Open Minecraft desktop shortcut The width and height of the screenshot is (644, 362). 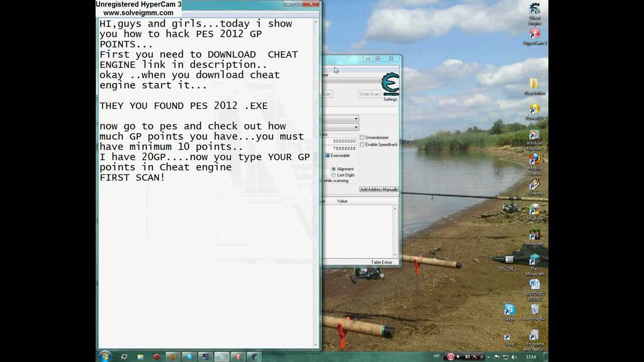tap(534, 237)
